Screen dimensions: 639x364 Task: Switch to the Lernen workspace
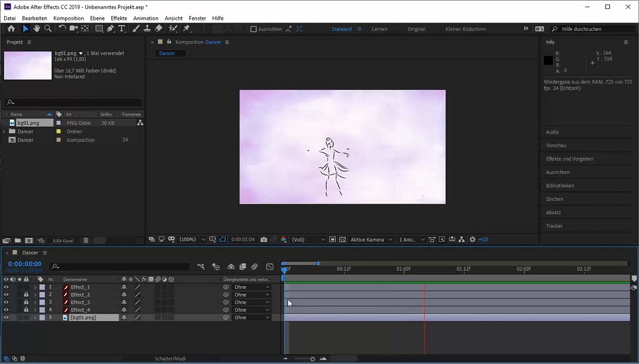pos(379,29)
